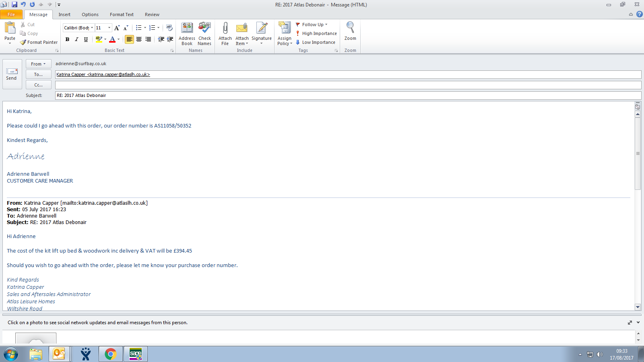Viewport: 644px width, 362px height.
Task: Open Outlook from the Windows taskbar
Action: [x=59, y=354]
